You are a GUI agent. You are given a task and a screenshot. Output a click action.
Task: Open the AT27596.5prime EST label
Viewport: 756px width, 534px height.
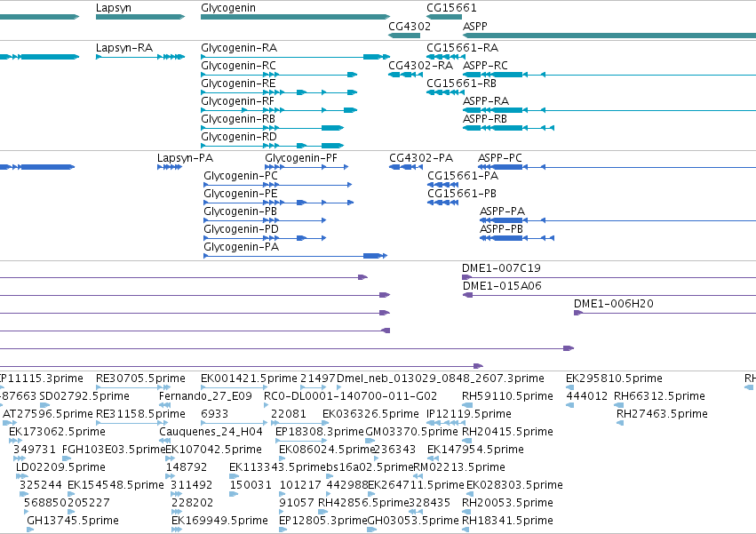(x=48, y=414)
